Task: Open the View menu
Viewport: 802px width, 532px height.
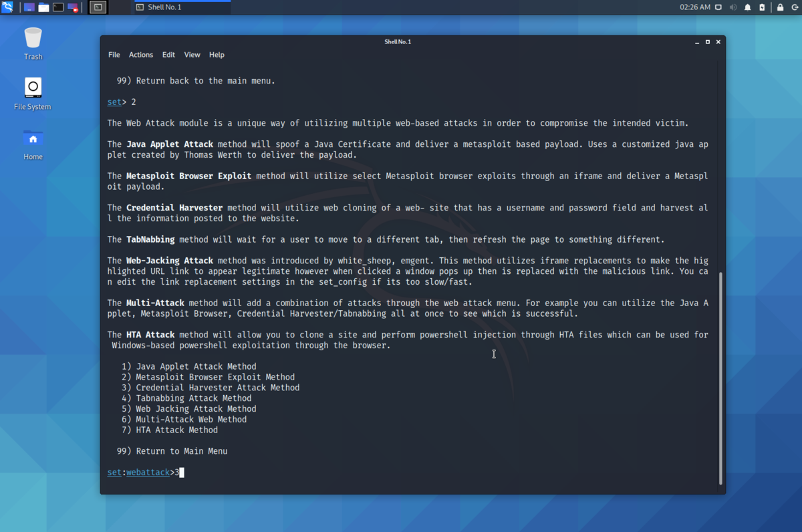Action: 192,55
